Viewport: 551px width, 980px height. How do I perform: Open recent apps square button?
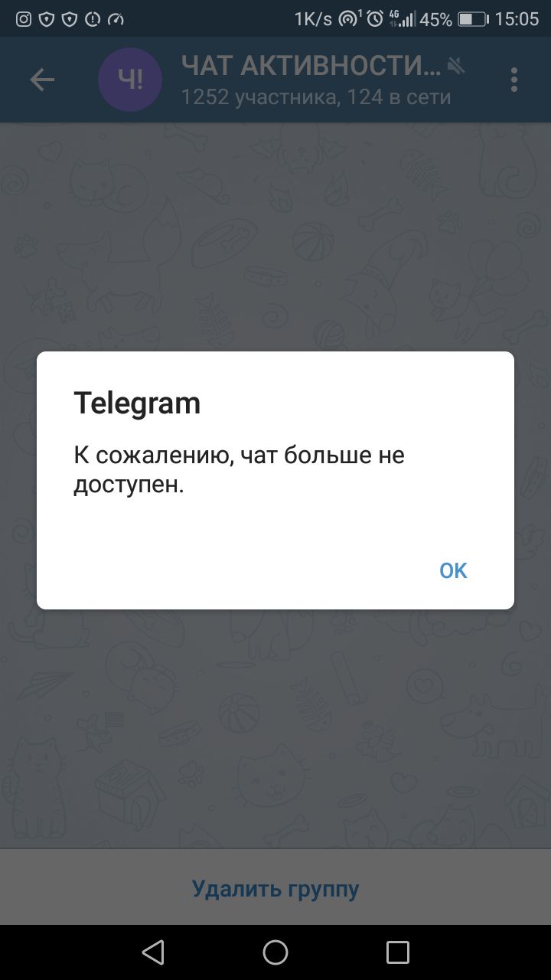tap(398, 952)
